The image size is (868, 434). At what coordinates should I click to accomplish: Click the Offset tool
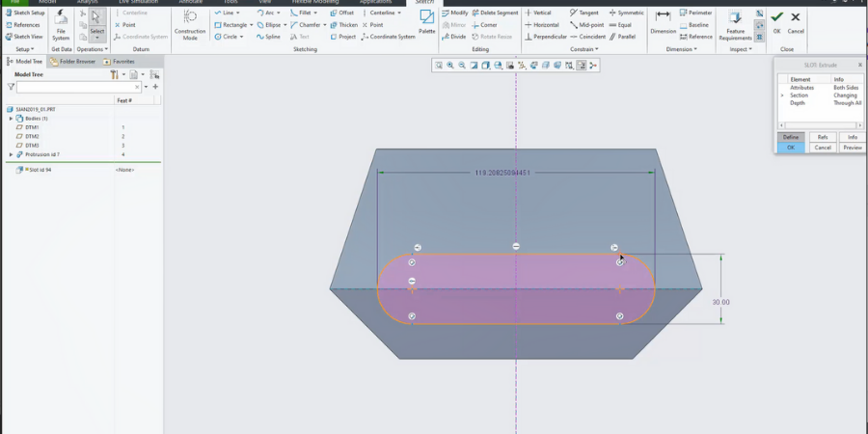(341, 13)
